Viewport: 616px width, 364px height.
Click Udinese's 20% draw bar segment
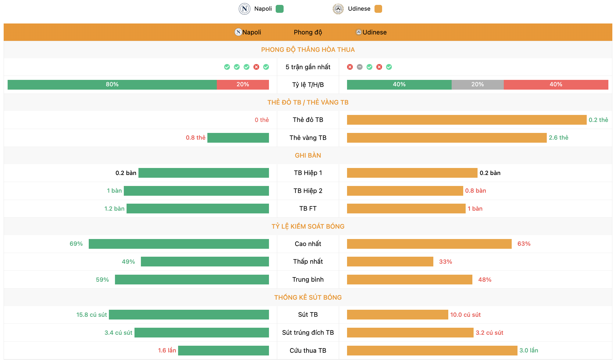pos(478,84)
